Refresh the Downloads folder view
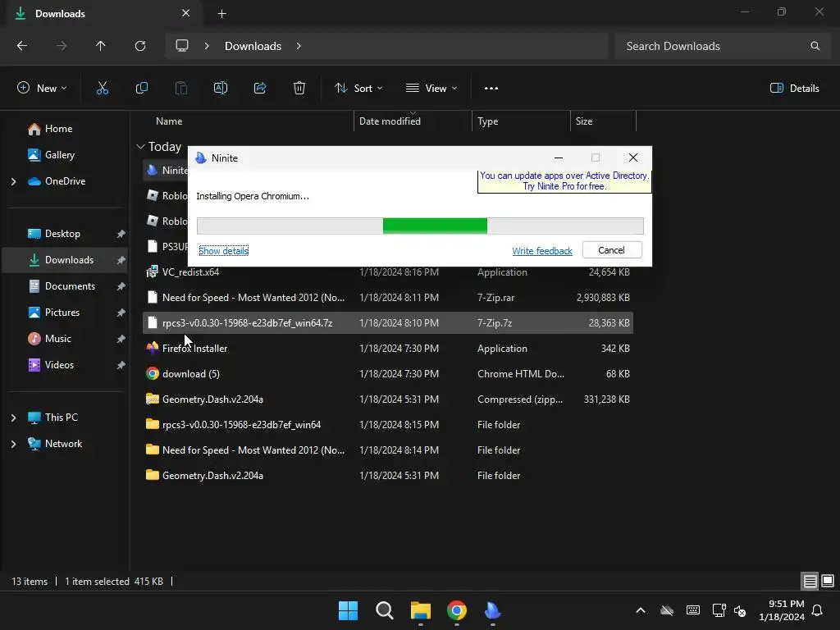The width and height of the screenshot is (840, 630). [139, 46]
